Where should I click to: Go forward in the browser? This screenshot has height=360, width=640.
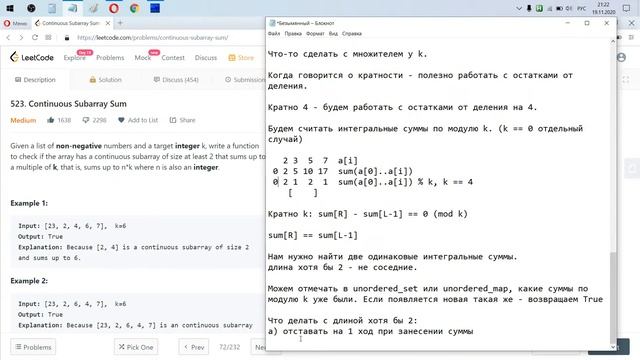pyautogui.click(x=21, y=38)
